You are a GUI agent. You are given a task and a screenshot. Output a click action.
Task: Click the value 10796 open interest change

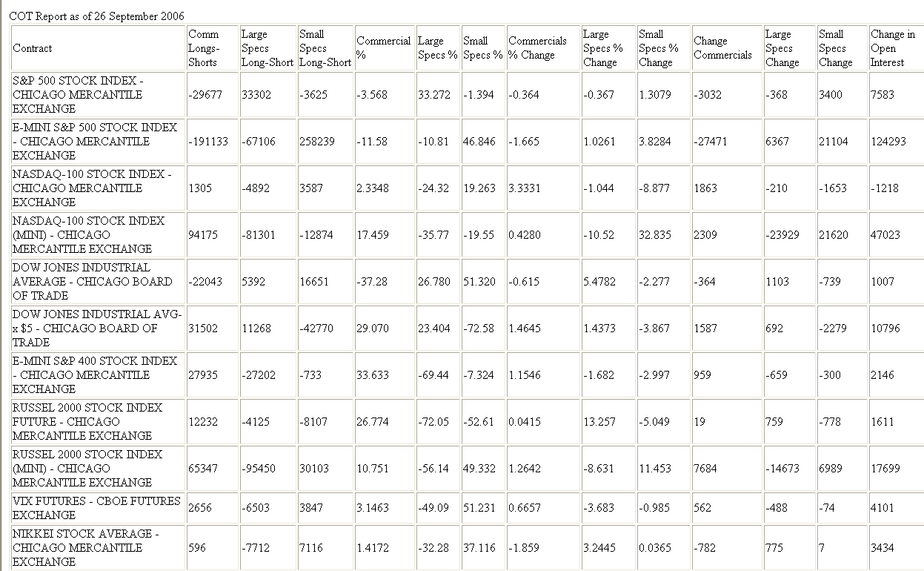(x=885, y=329)
